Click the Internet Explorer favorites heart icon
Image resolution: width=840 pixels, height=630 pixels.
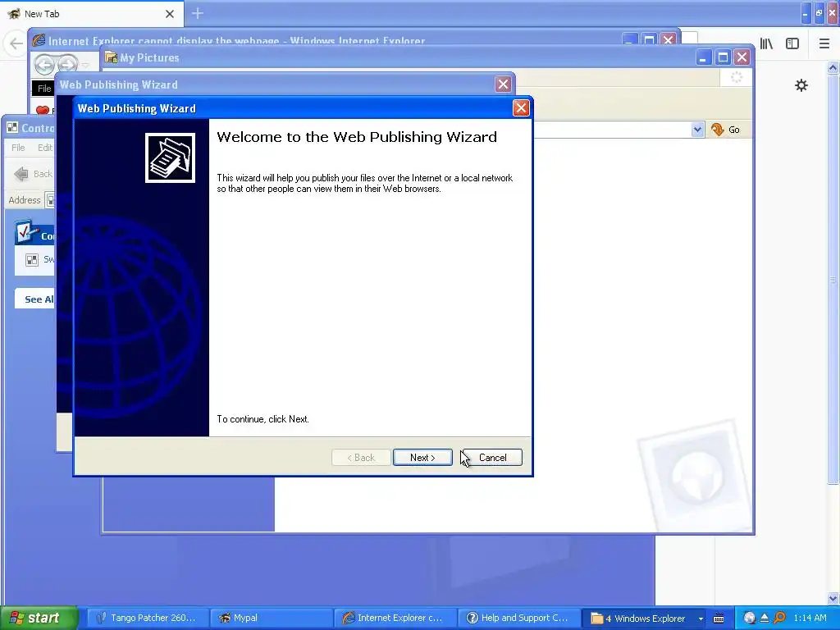pyautogui.click(x=43, y=110)
